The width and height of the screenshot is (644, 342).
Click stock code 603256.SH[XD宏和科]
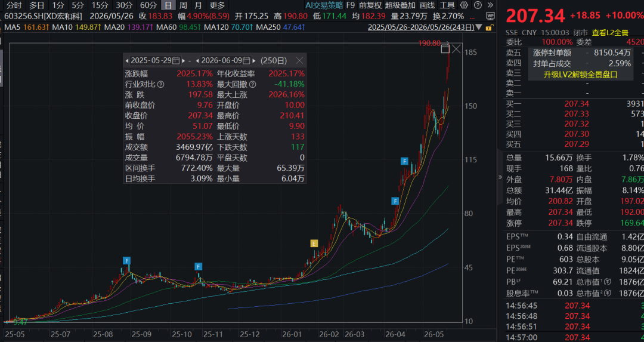point(43,17)
